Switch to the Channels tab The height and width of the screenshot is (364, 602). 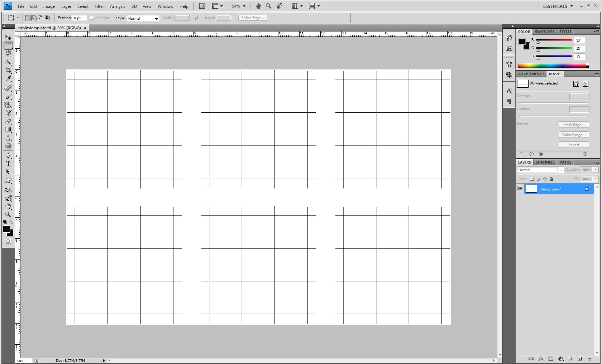point(545,162)
